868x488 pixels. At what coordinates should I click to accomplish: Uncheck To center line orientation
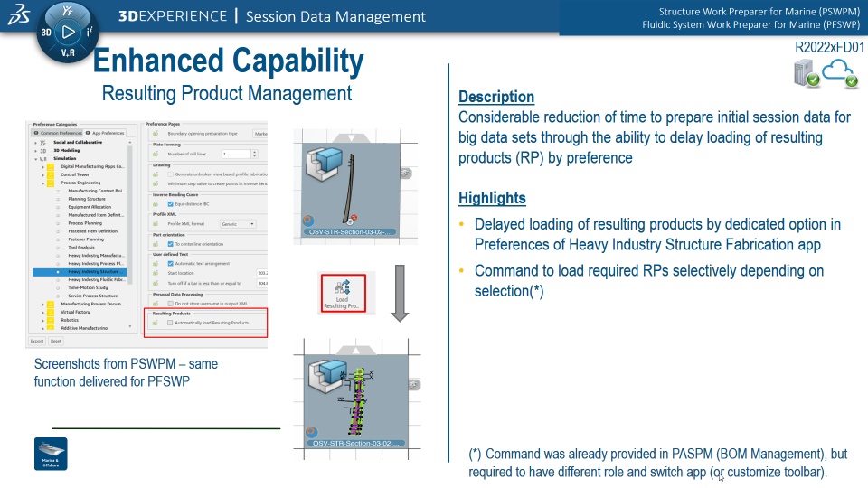170,244
